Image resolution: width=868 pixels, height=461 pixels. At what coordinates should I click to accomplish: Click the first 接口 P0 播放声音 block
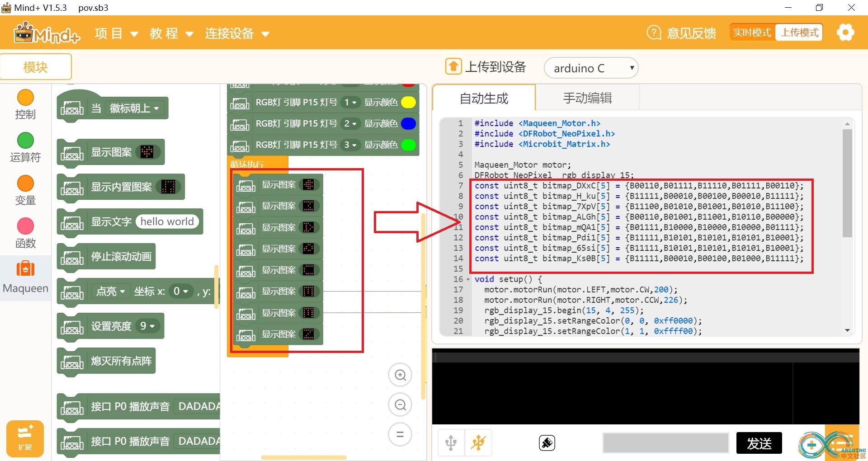(138, 407)
